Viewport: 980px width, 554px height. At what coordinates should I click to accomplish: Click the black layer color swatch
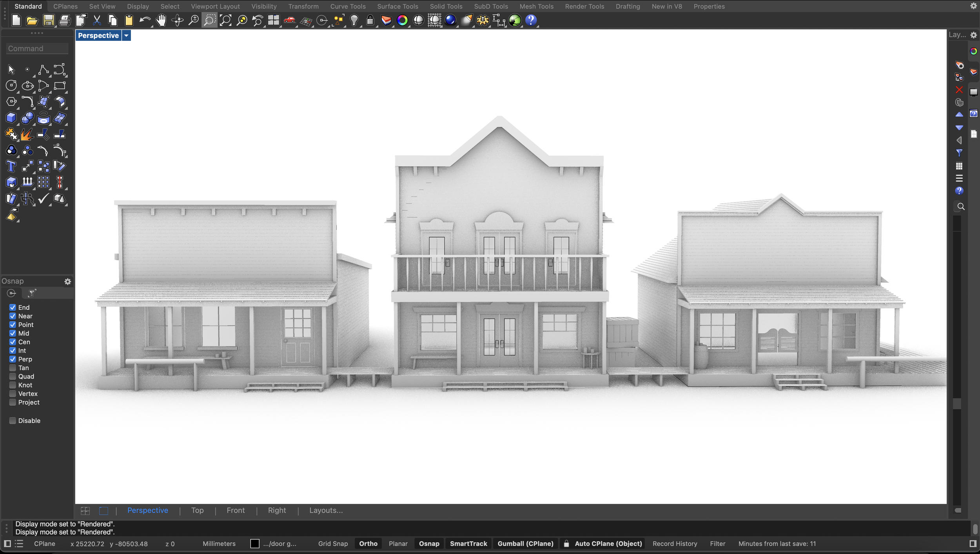point(255,544)
